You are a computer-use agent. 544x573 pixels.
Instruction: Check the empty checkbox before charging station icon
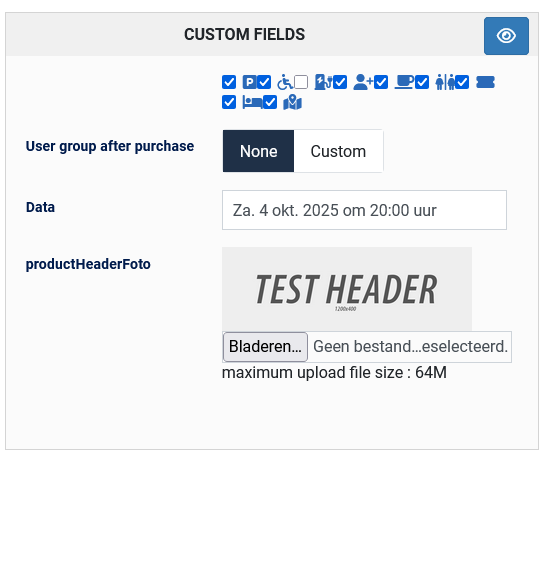click(x=301, y=82)
